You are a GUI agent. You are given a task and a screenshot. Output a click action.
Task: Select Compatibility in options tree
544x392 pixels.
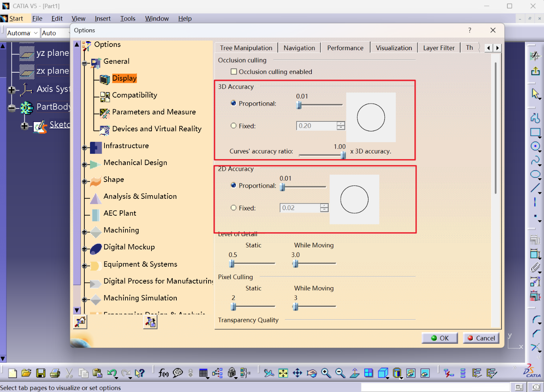(135, 95)
